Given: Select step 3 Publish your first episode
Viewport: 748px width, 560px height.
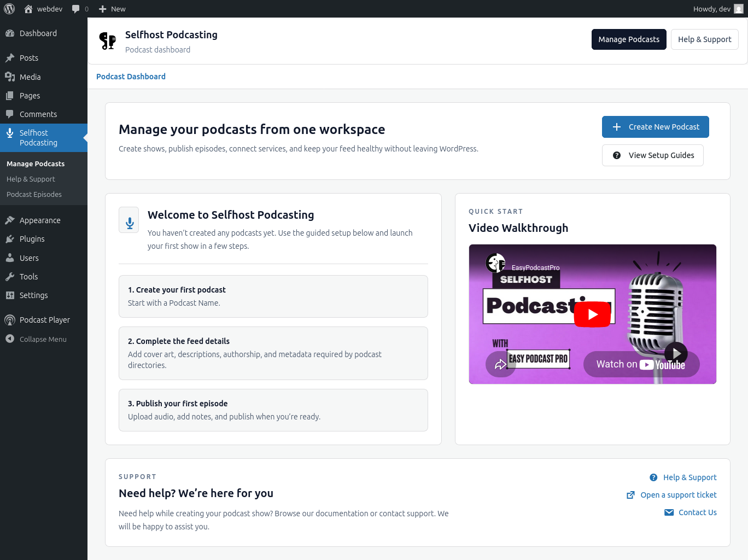Looking at the screenshot, I should click(273, 410).
